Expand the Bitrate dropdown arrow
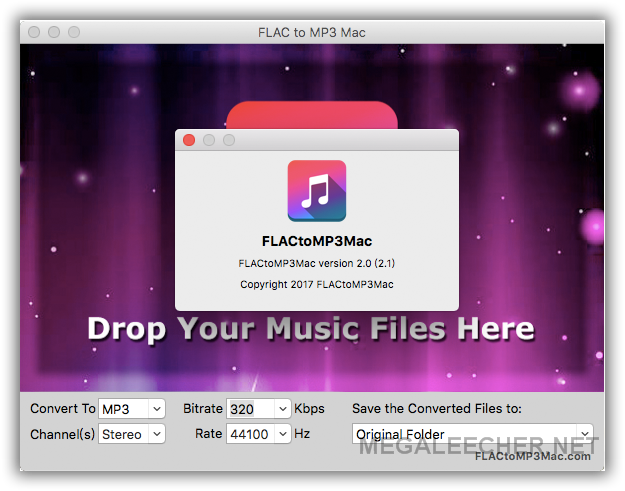This screenshot has width=625, height=491. coord(283,409)
